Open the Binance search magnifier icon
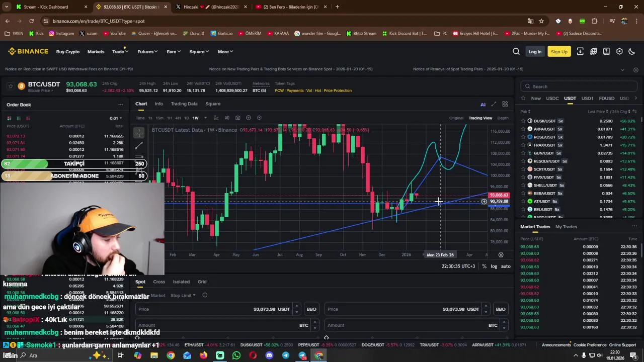This screenshot has height=362, width=644. 516,51
